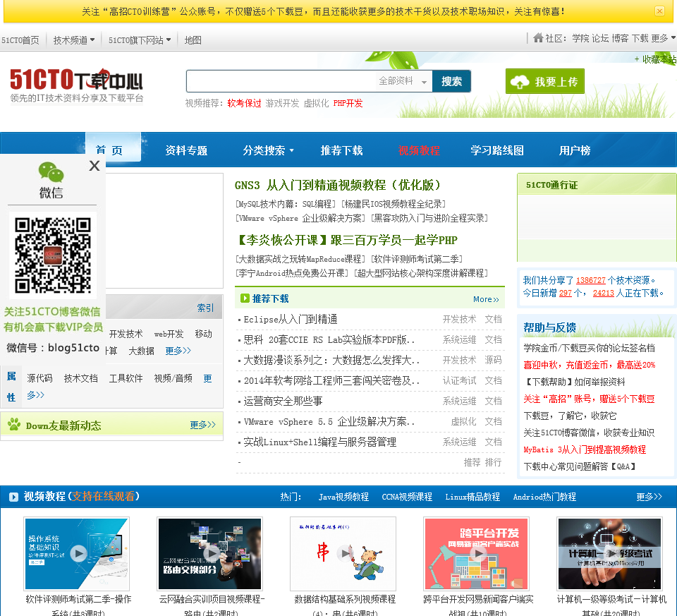Viewport: 677px width, 616px height.
Task: Open the 地图 site map link
Action: 193,40
